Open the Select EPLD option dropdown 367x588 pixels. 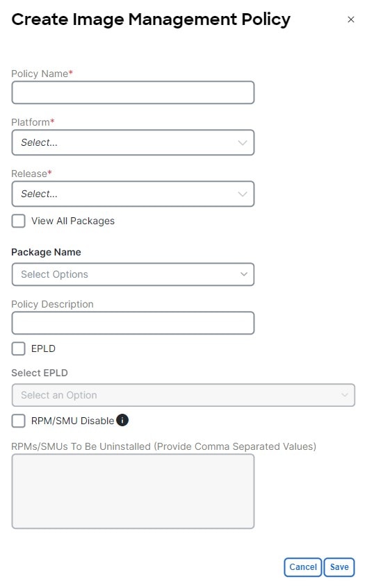[x=183, y=395]
